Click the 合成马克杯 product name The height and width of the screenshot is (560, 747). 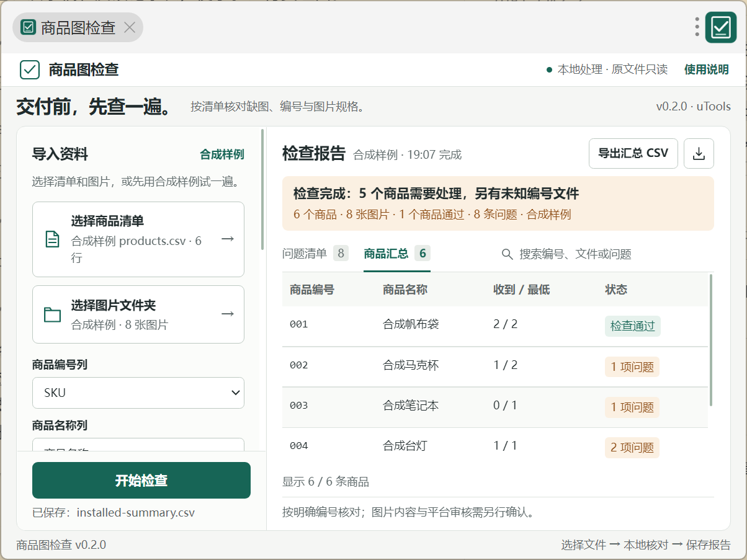tap(411, 365)
